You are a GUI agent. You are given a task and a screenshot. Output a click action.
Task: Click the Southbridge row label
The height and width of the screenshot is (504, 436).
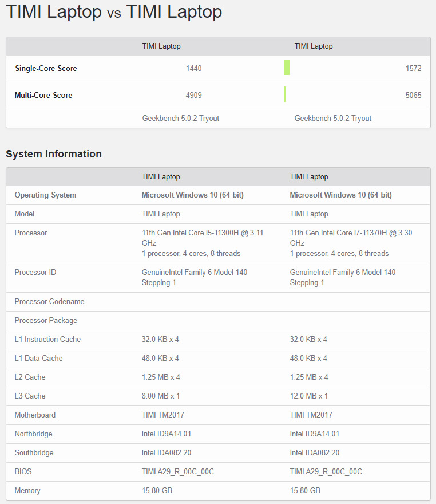coord(34,453)
